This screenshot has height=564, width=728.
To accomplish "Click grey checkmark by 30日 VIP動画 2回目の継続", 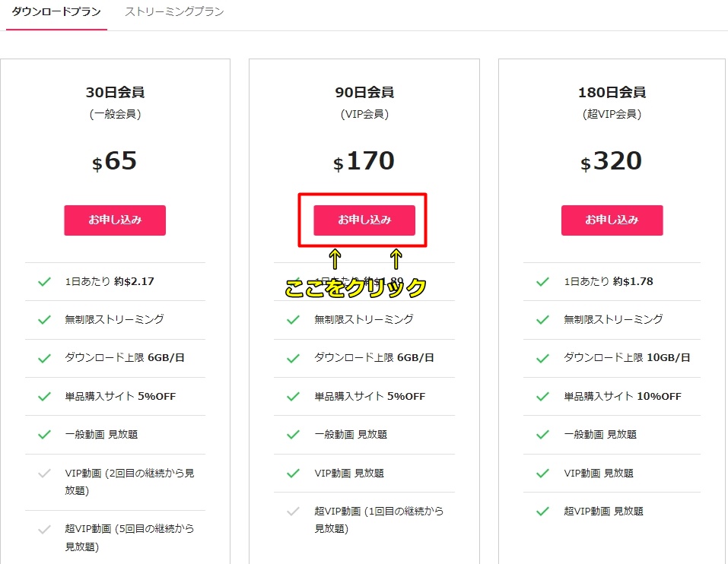I will pos(44,474).
